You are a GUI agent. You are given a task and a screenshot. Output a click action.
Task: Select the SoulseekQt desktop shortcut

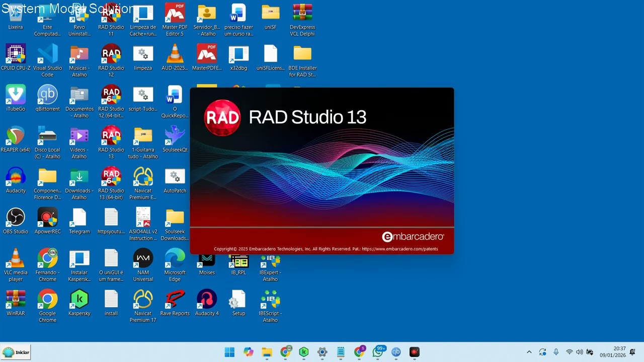pyautogui.click(x=175, y=139)
